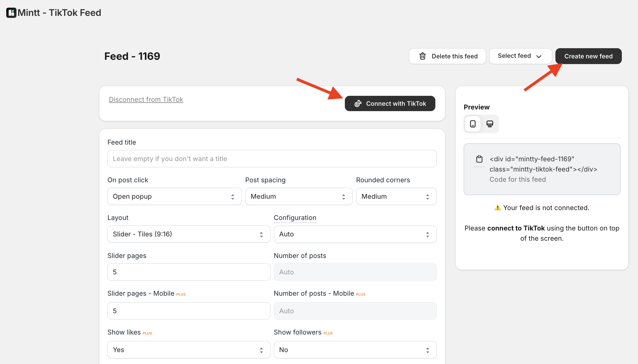Change the On post click dropdown
This screenshot has width=638, height=364.
pos(174,196)
